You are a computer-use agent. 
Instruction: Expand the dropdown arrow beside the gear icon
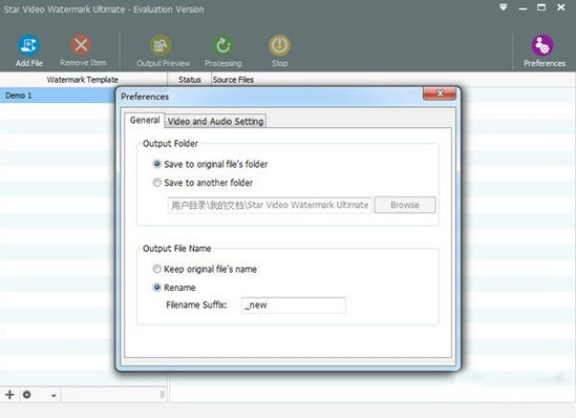tap(54, 396)
